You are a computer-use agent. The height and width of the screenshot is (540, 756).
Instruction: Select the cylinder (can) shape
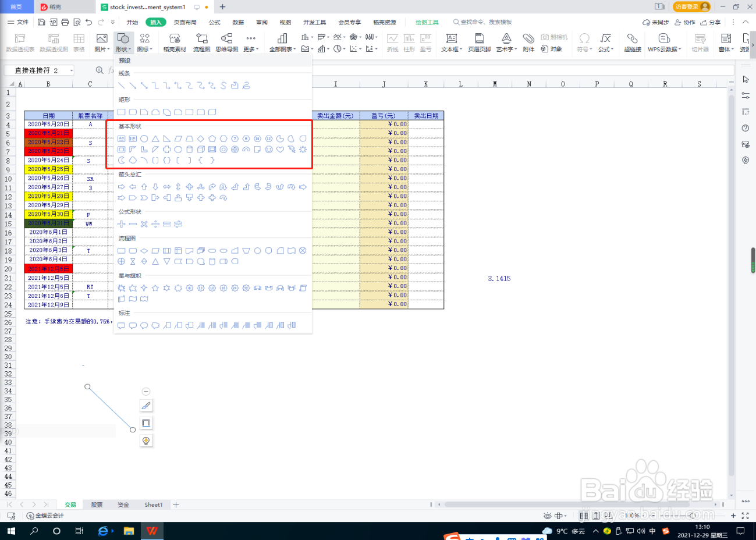[189, 150]
